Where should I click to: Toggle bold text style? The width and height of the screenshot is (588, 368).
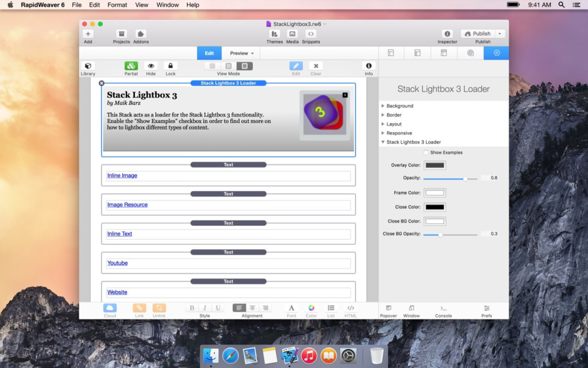tap(191, 308)
